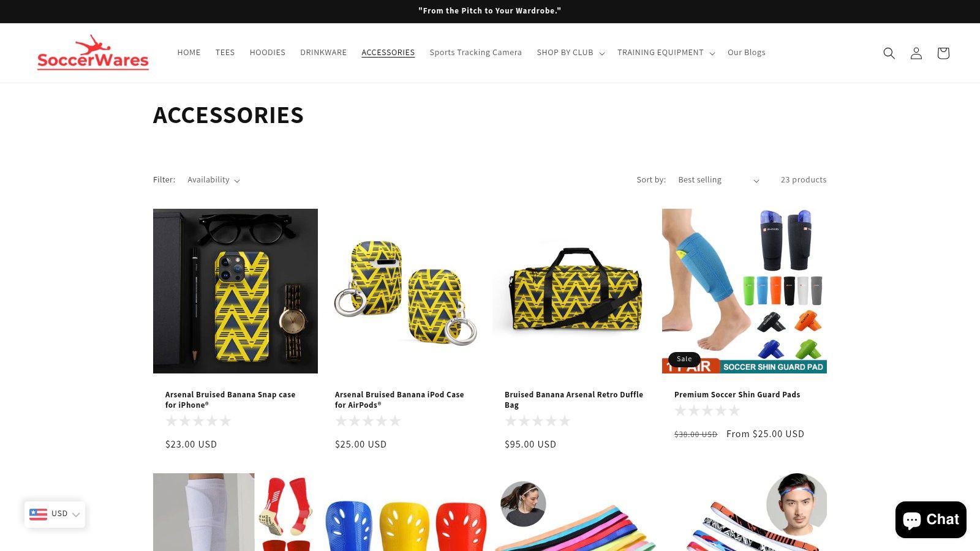Open the Best selling sort dropdown
This screenshot has height=551, width=980.
(718, 180)
